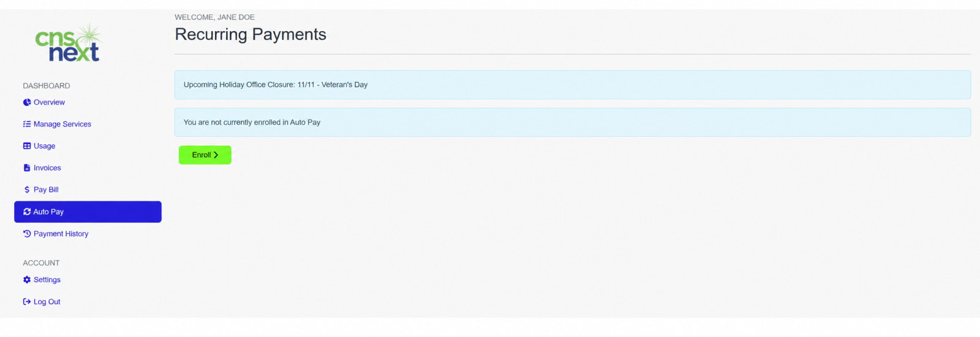The image size is (980, 337).
Task: Click the Overview pie chart icon
Action: pyautogui.click(x=27, y=102)
